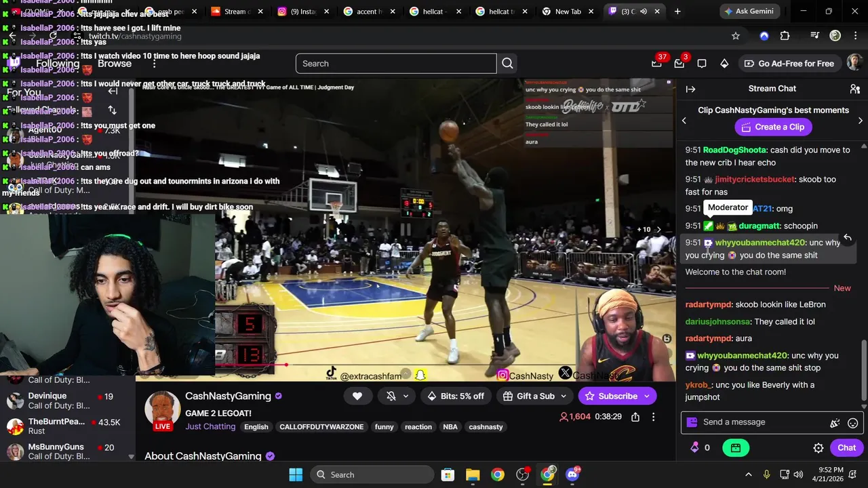
Task: Focus the Twitch search field
Action: coord(396,64)
